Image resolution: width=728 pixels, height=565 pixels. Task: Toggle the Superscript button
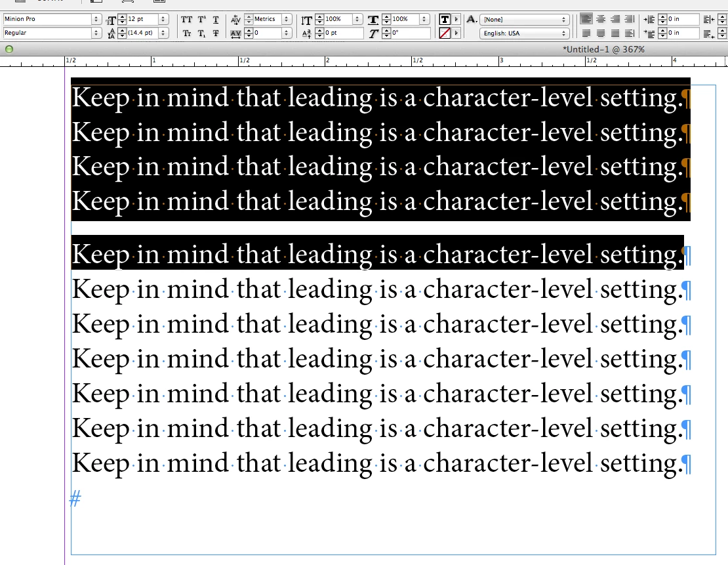coord(201,20)
